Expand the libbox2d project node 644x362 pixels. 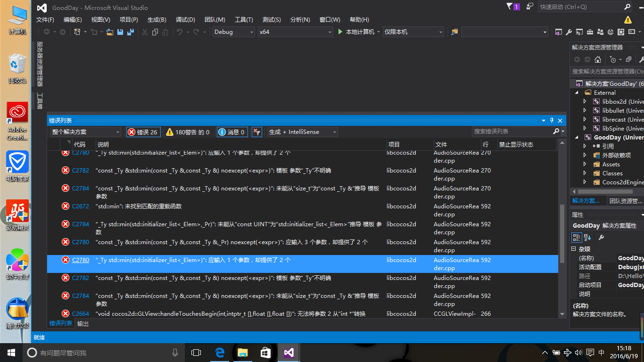tap(585, 101)
